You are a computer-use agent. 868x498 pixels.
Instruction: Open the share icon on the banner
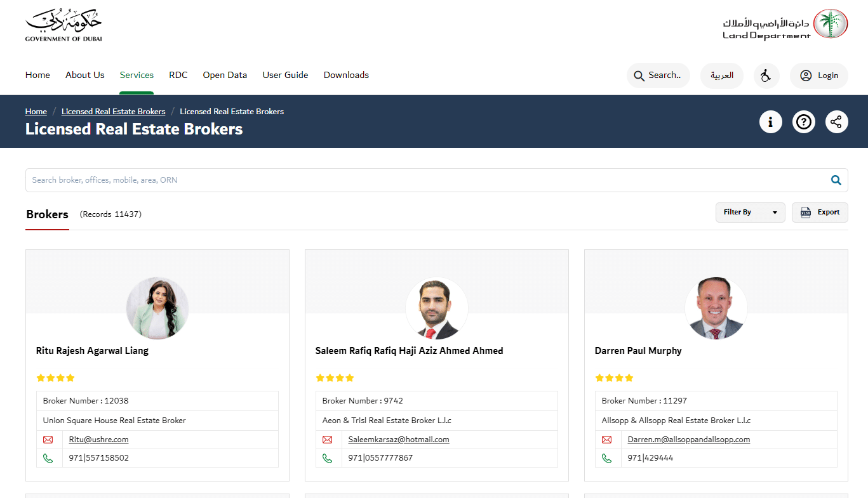[836, 121]
